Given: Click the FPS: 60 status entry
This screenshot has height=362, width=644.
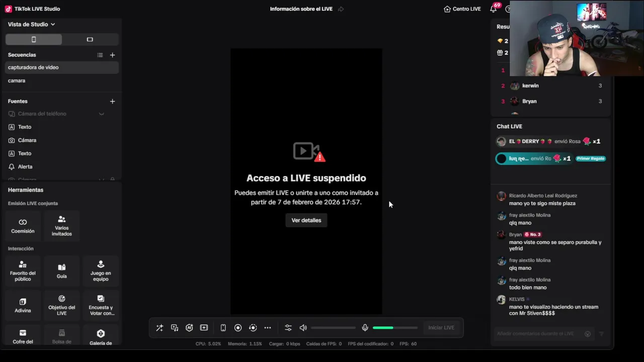Looking at the screenshot, I should pos(408,344).
